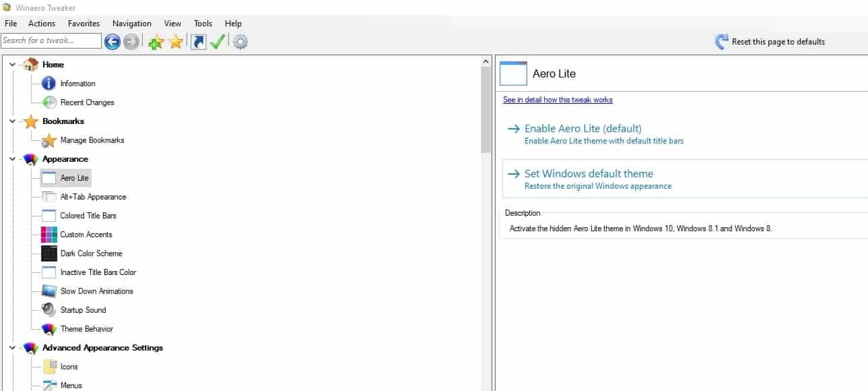Click the Advanced Appearance Settings fan icon
The image size is (868, 391).
point(31,348)
